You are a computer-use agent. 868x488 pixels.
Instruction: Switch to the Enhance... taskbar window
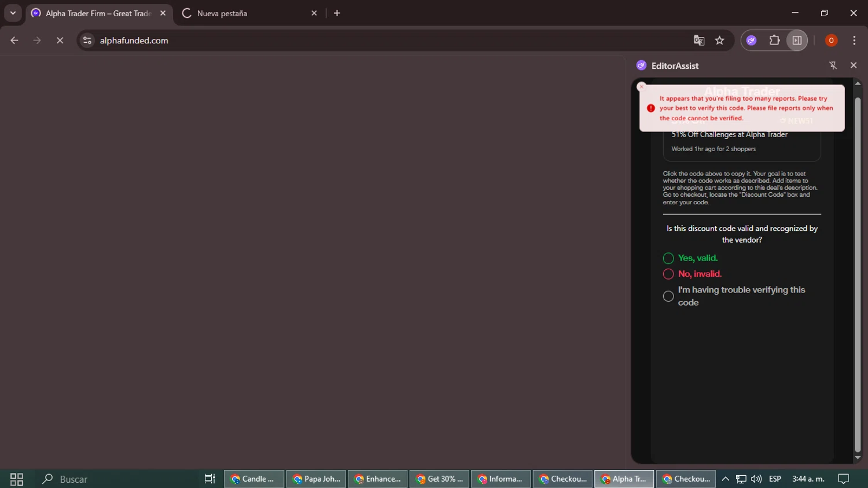point(378,479)
